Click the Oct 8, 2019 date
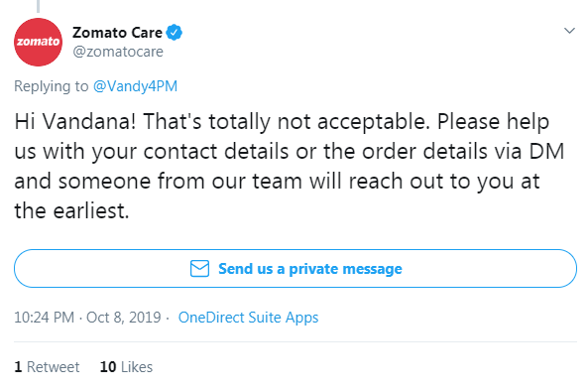This screenshot has height=390, width=588. click(124, 318)
